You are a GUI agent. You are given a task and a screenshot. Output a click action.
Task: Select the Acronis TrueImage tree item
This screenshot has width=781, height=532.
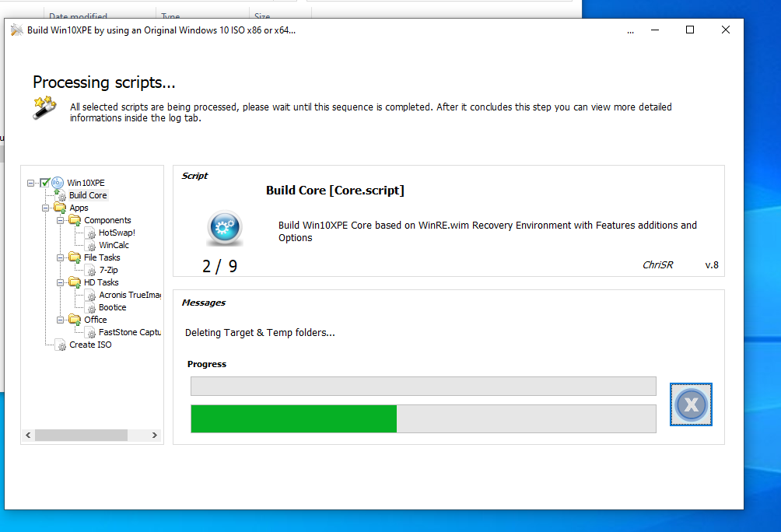[130, 295]
